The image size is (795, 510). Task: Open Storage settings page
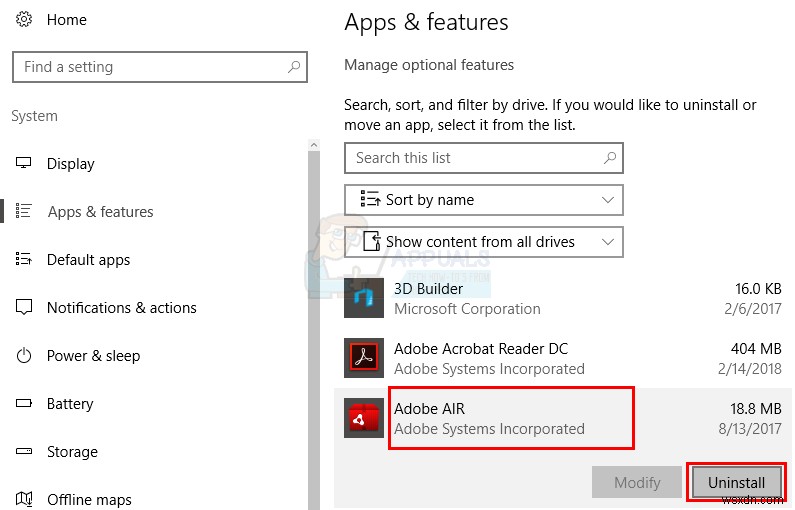pos(72,452)
